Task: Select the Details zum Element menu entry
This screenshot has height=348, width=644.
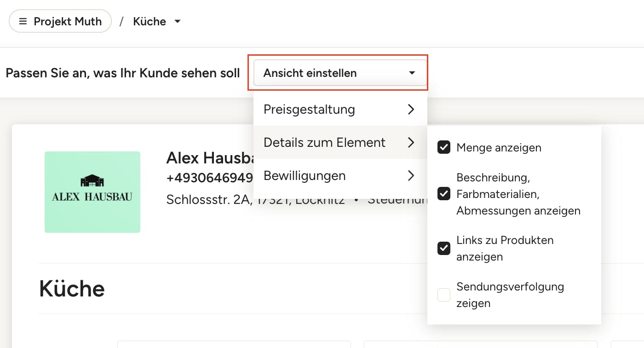Action: coord(324,143)
